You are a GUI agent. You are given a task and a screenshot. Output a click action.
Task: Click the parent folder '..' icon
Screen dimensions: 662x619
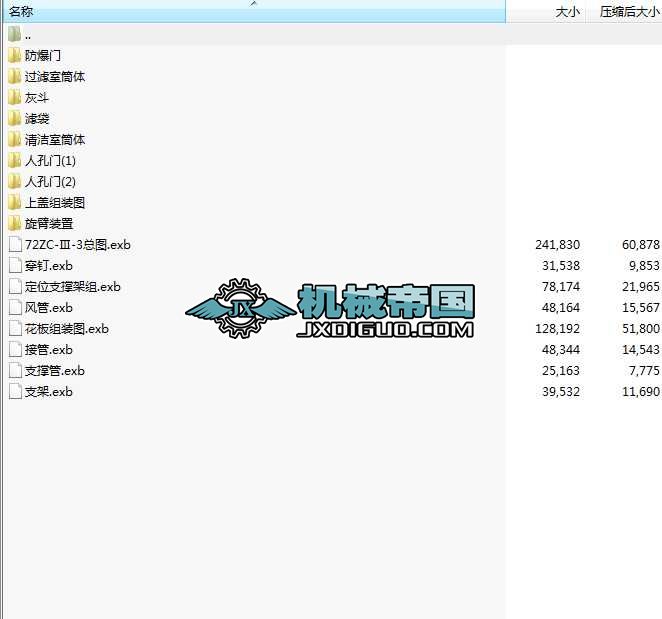pyautogui.click(x=14, y=34)
